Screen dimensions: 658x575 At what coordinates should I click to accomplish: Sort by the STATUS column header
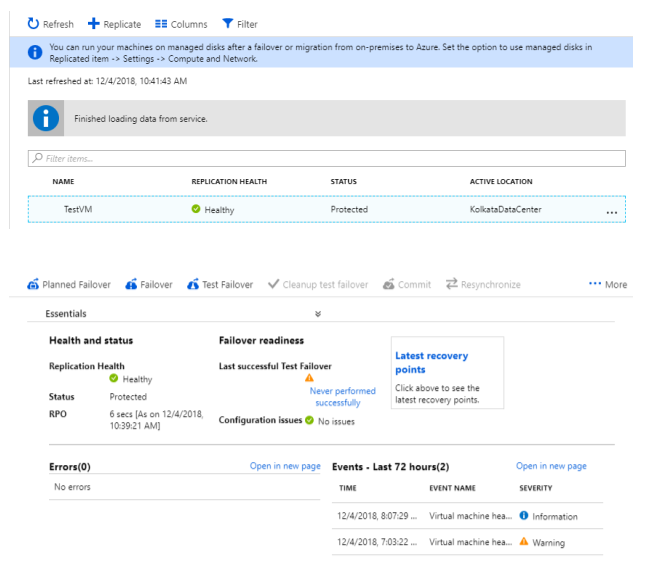pyautogui.click(x=343, y=181)
